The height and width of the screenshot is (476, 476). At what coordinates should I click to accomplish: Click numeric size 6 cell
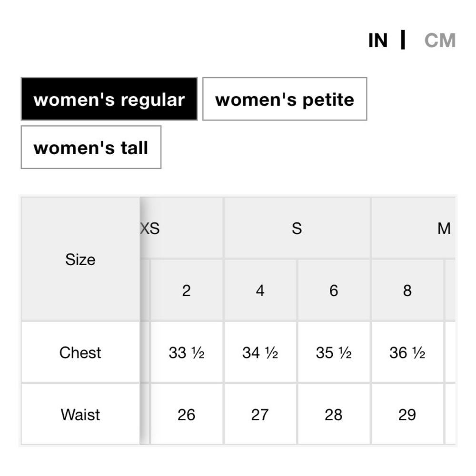(x=334, y=290)
